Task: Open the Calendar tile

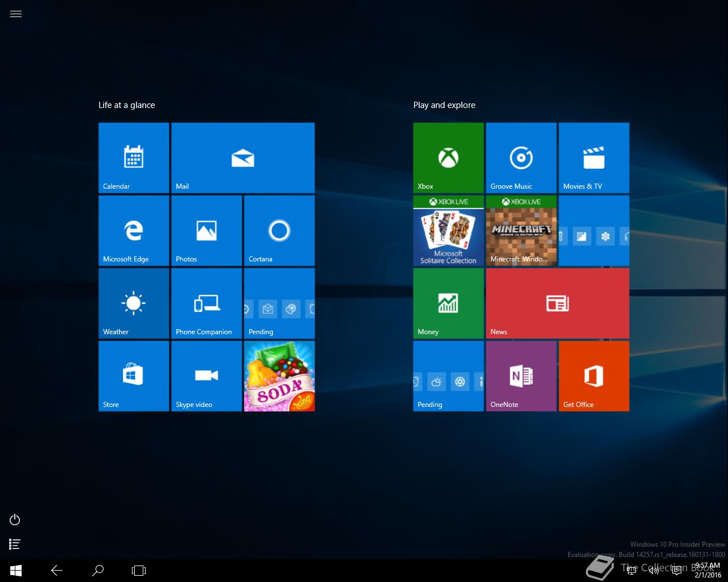Action: point(134,158)
